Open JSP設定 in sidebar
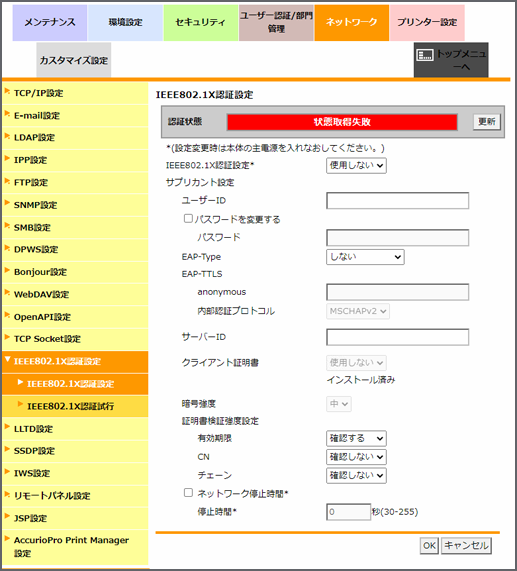 (75, 518)
